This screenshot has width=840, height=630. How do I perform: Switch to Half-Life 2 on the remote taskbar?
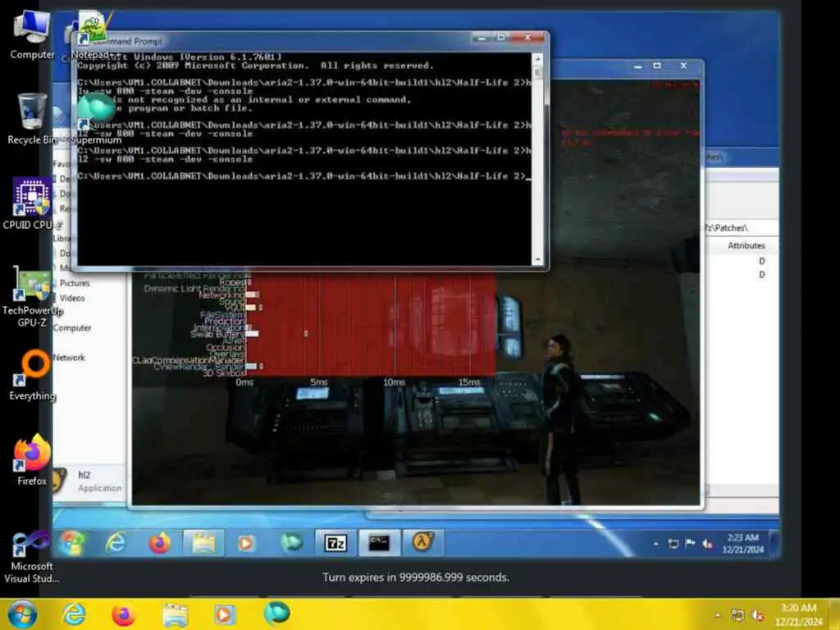coord(422,542)
